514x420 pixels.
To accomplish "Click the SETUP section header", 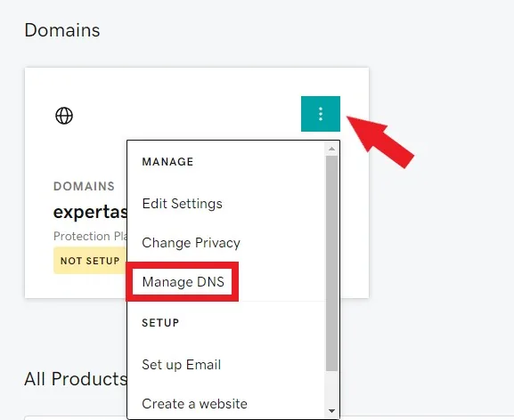I will tap(160, 323).
